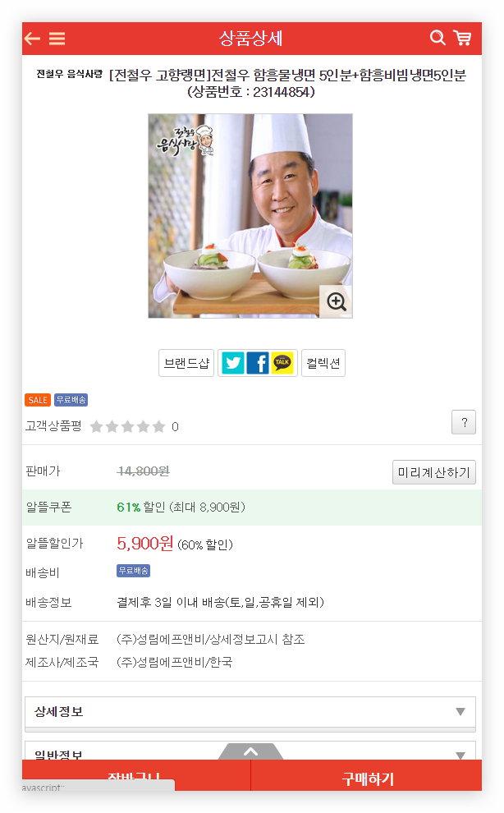Share the product via KakaoTalk
Viewport: 504px width, 813px height.
click(x=282, y=363)
